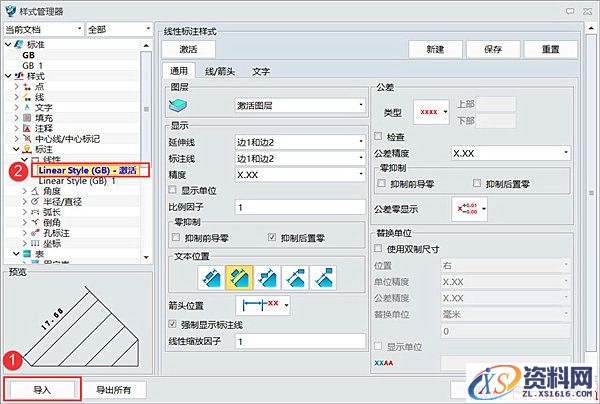The image size is (600, 404).
Task: Click the 激活 button
Action: point(188,50)
